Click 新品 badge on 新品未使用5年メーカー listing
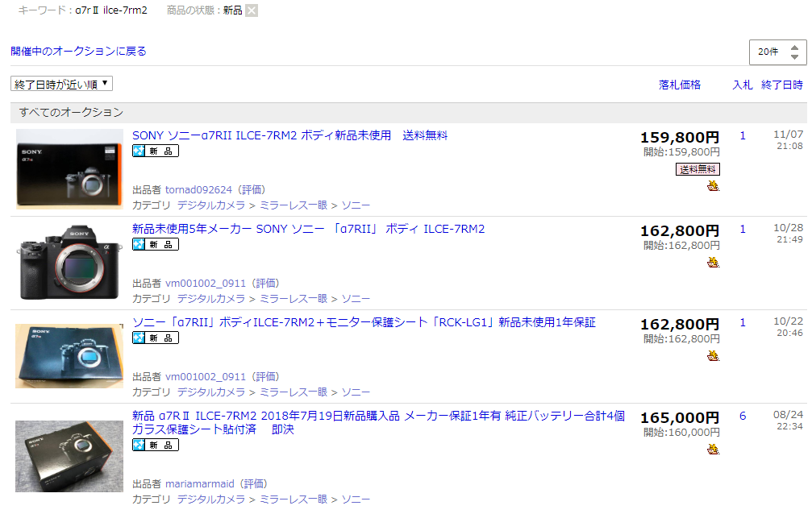Viewport: 812px width, 514px height. (156, 244)
